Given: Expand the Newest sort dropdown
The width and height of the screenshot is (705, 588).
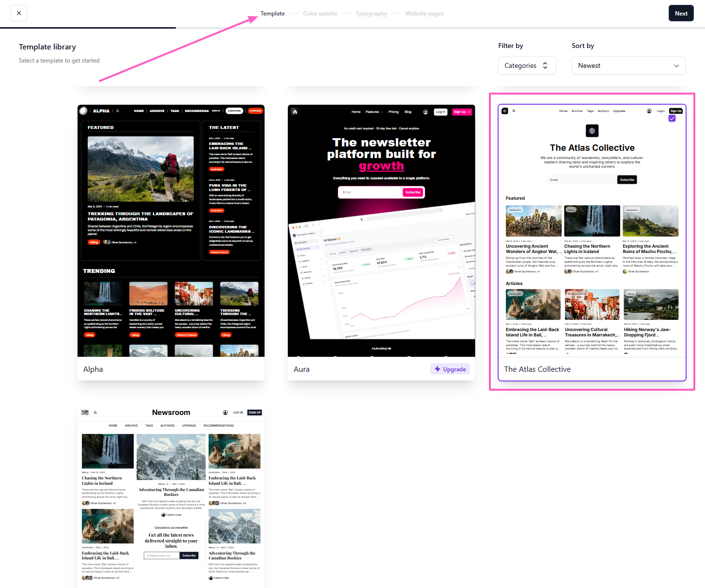Looking at the screenshot, I should 628,65.
